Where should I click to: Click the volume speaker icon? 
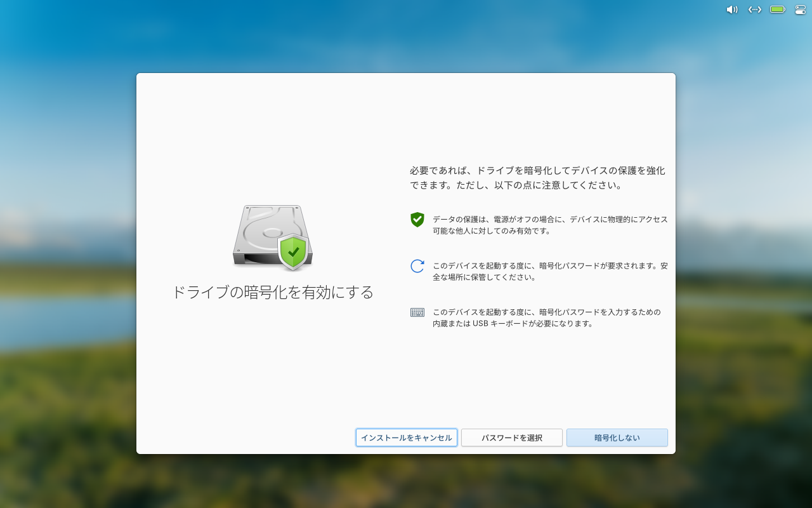pos(732,10)
